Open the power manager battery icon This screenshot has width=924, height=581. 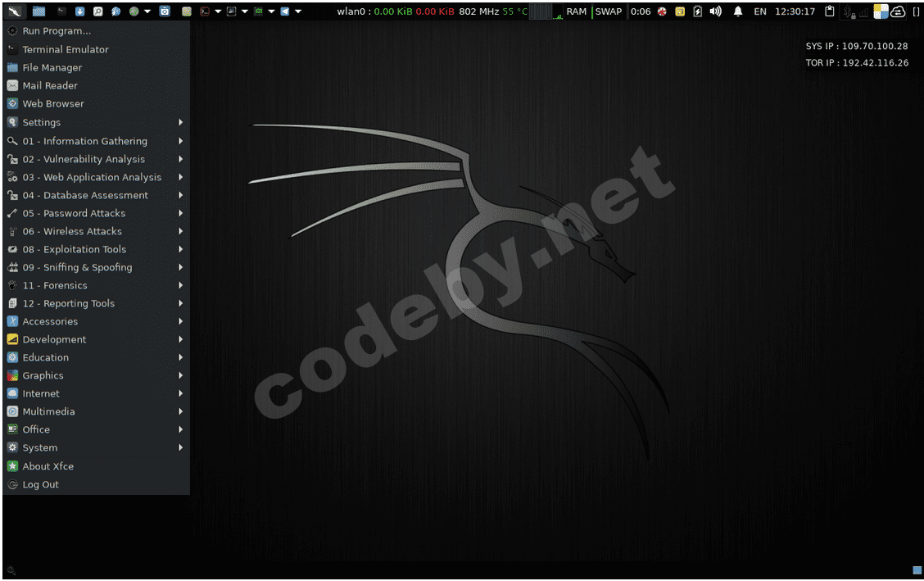coord(698,11)
